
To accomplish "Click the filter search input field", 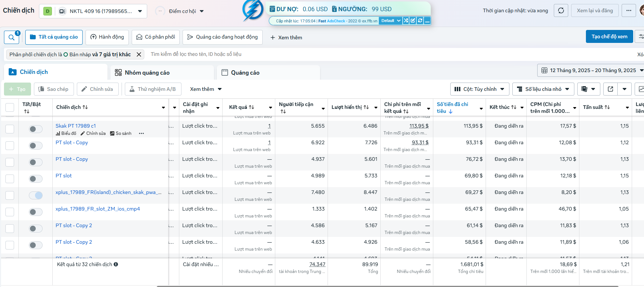I will (x=390, y=54).
